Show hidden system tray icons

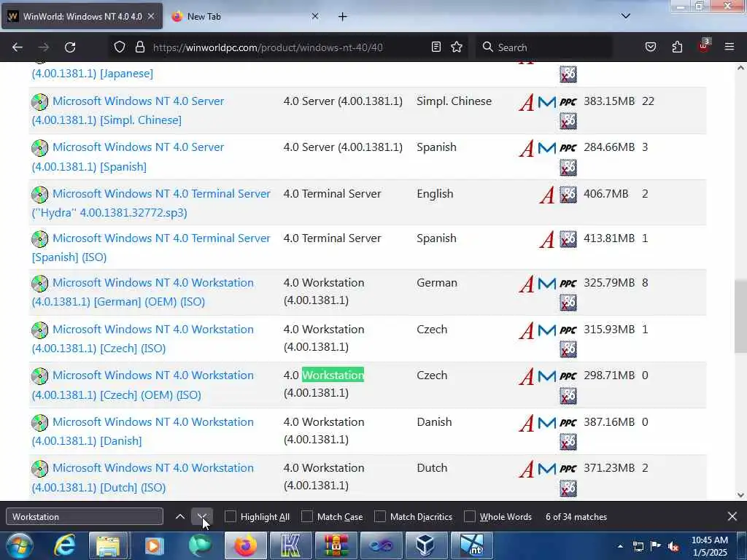coord(620,545)
